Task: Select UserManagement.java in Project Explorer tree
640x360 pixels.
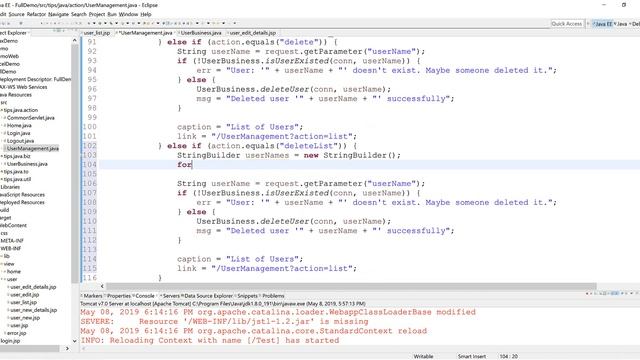Action: [33, 149]
